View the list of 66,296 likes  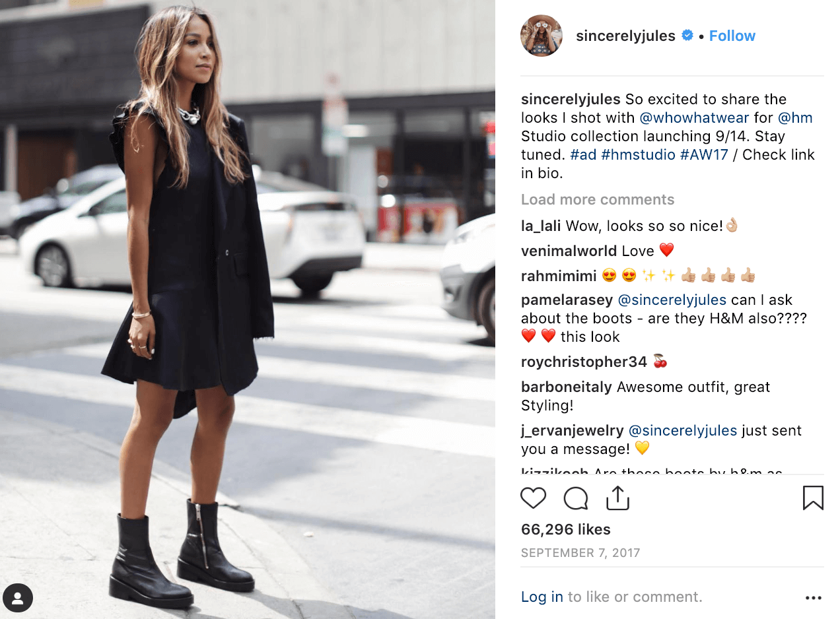click(566, 529)
